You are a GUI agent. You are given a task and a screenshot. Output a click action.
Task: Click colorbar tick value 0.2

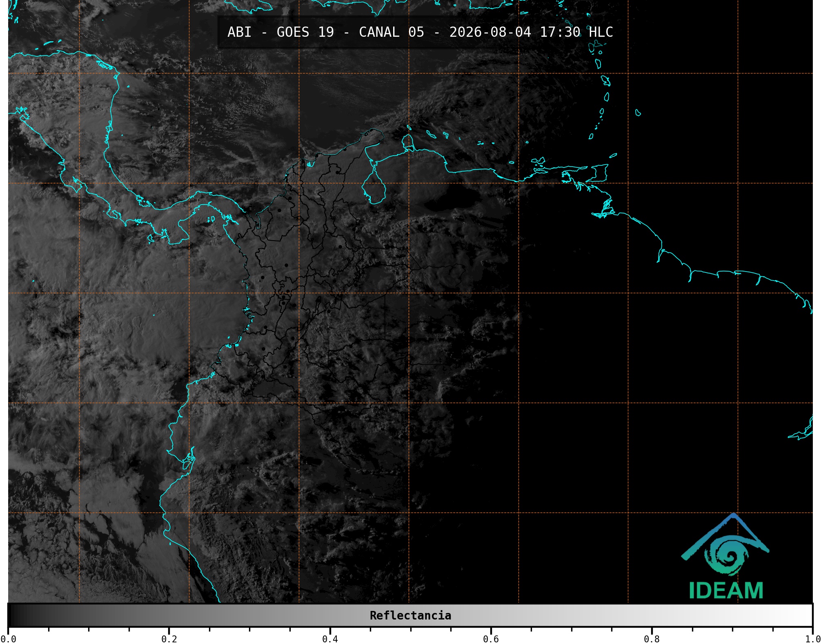point(169,639)
